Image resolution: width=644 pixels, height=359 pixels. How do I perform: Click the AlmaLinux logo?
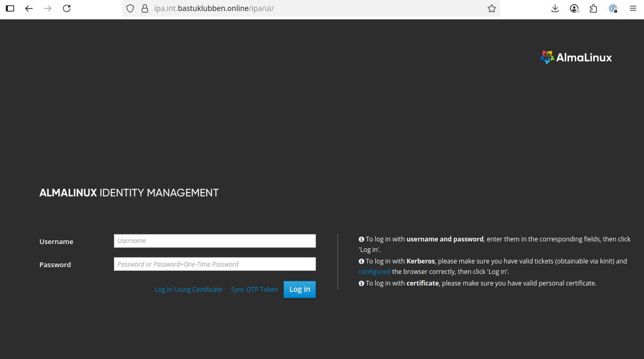click(x=576, y=57)
